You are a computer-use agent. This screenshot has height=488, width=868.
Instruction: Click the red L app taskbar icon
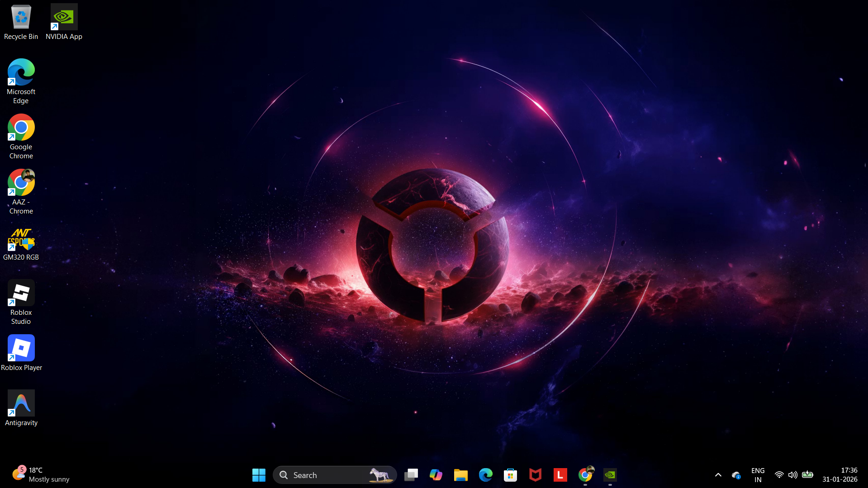(x=560, y=475)
